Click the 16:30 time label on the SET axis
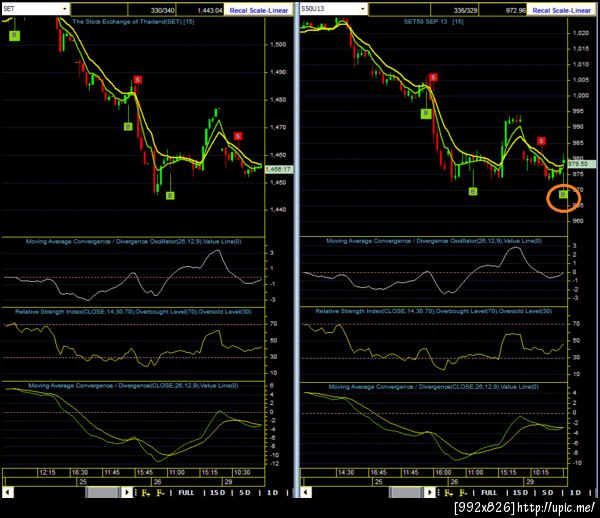600x518 pixels. (x=80, y=472)
